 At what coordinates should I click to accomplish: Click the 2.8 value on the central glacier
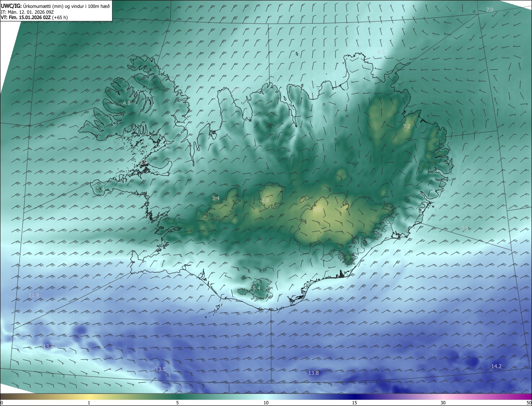coord(265,200)
